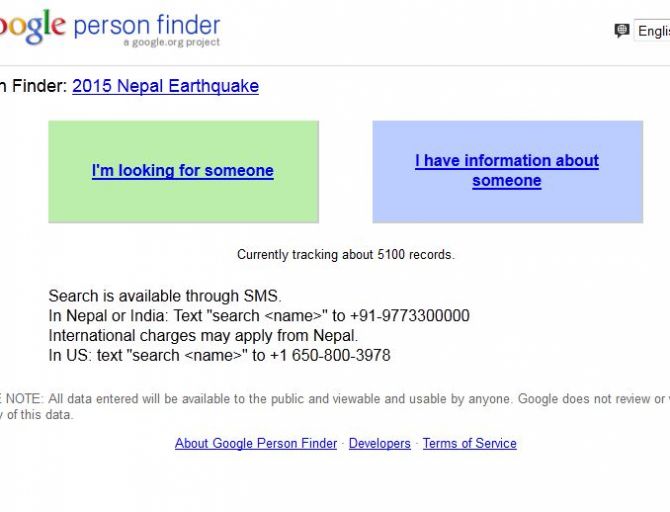The height and width of the screenshot is (512, 670).
Task: Open the English language dropdown
Action: (x=652, y=31)
